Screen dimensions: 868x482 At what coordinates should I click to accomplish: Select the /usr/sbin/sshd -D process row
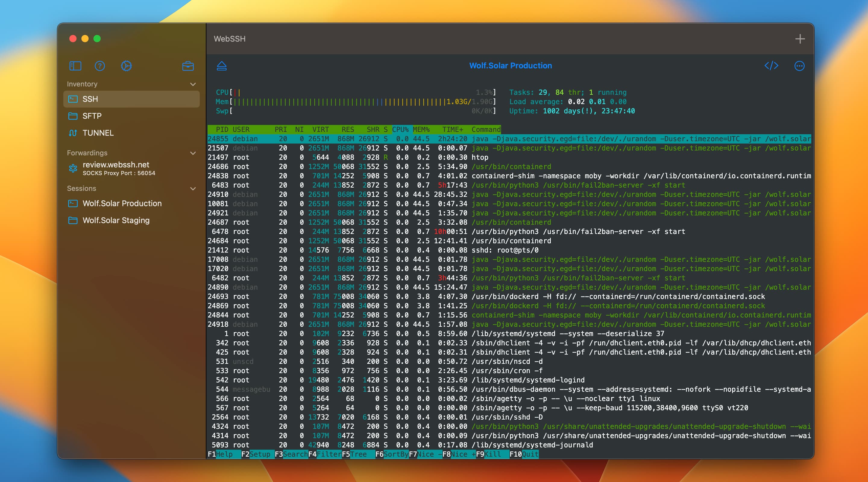click(x=509, y=417)
